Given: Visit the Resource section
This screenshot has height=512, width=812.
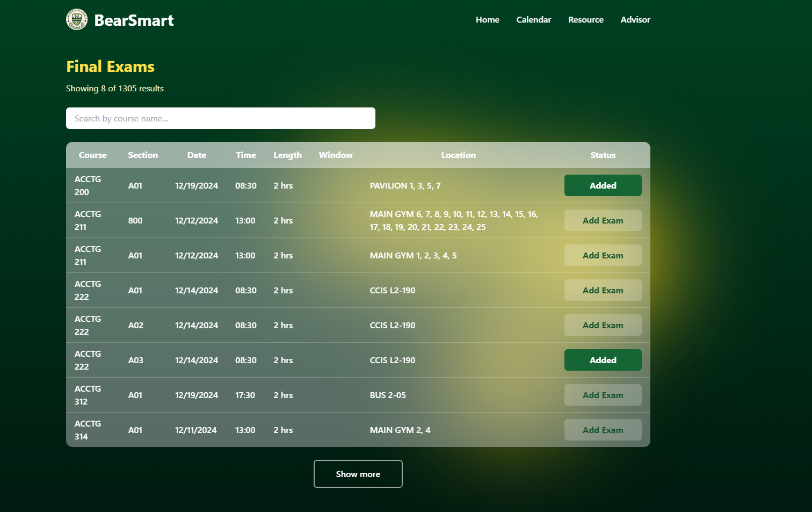Looking at the screenshot, I should click(585, 19).
